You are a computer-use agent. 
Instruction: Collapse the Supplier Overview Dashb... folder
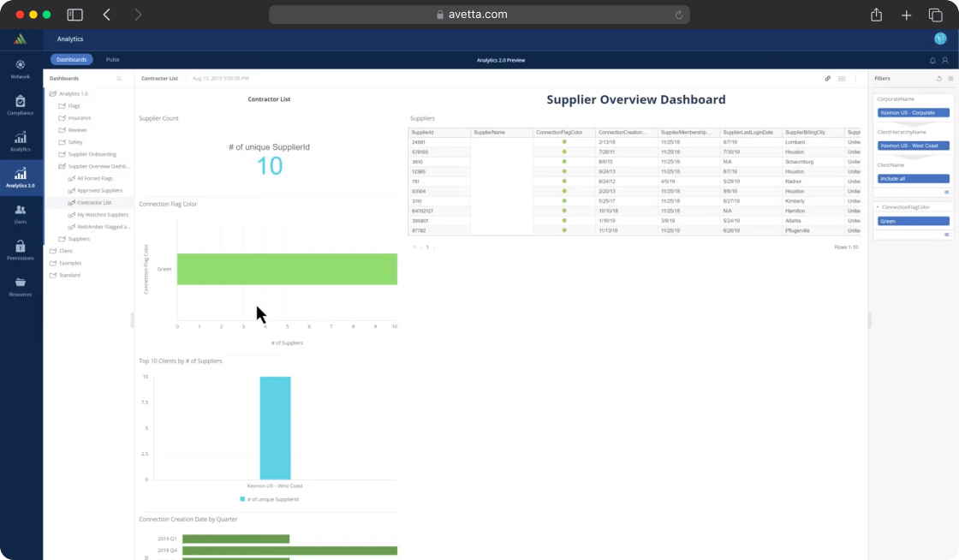(x=62, y=166)
